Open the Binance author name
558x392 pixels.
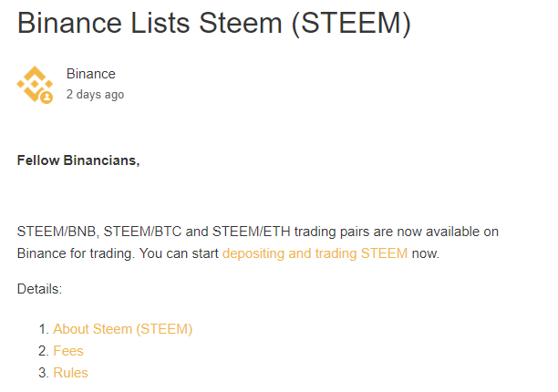point(91,74)
